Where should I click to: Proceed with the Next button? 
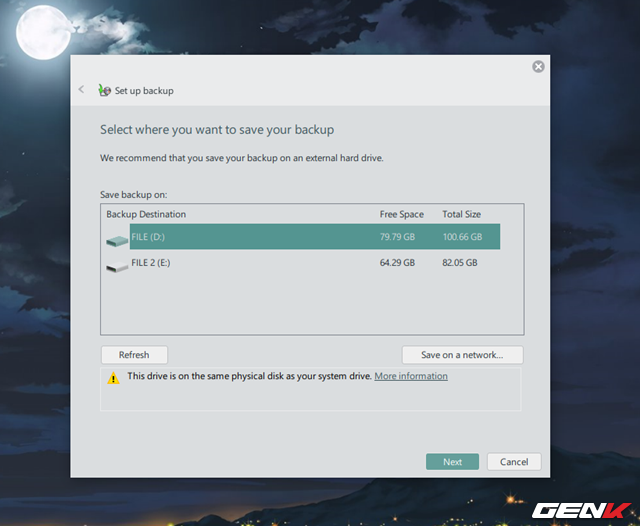[452, 462]
